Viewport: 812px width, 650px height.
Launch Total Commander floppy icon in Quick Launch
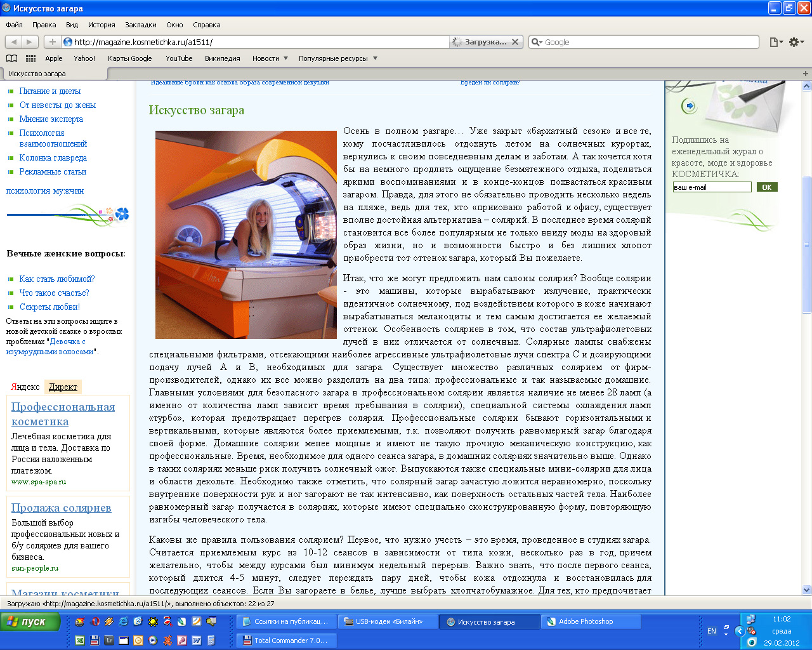pyautogui.click(x=95, y=640)
